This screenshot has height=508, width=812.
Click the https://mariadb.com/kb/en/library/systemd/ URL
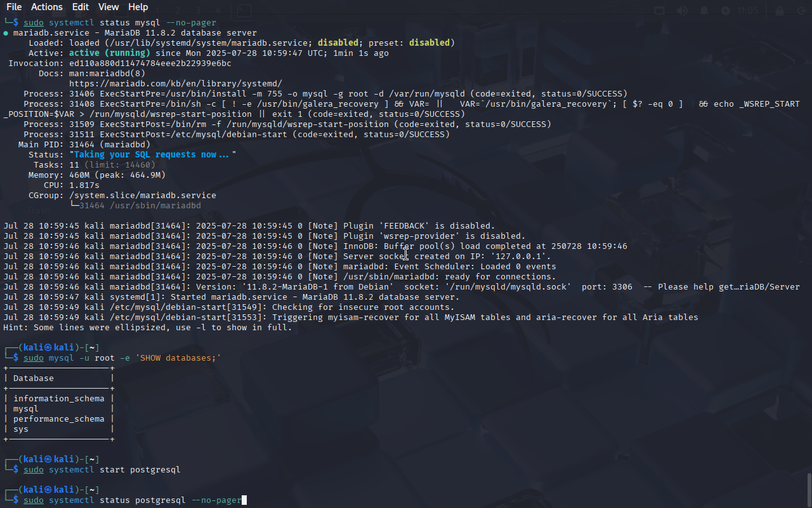(176, 84)
